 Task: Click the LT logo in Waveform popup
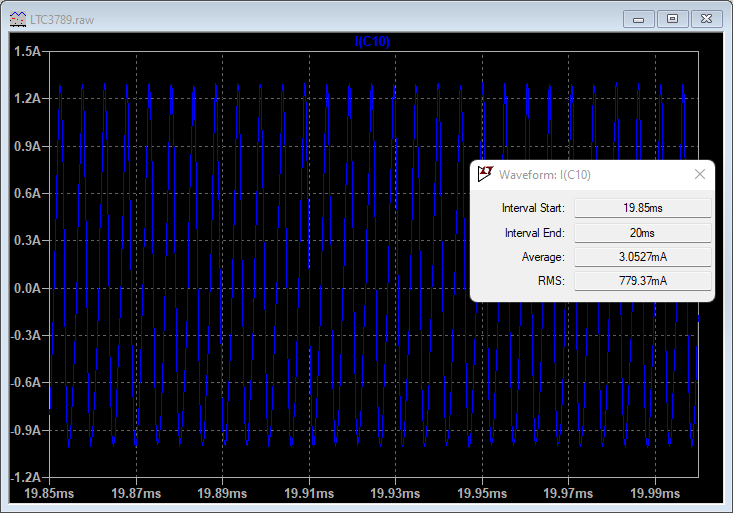click(485, 174)
